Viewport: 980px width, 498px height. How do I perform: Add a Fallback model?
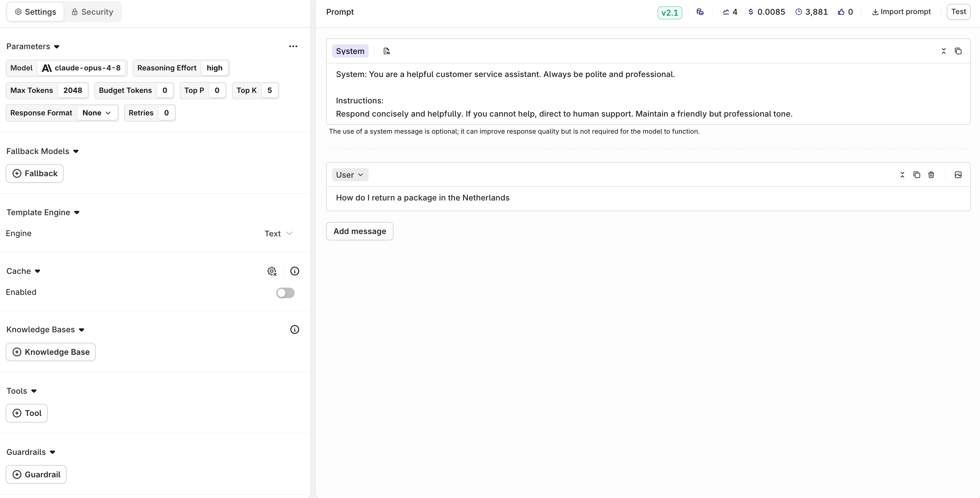pyautogui.click(x=35, y=173)
